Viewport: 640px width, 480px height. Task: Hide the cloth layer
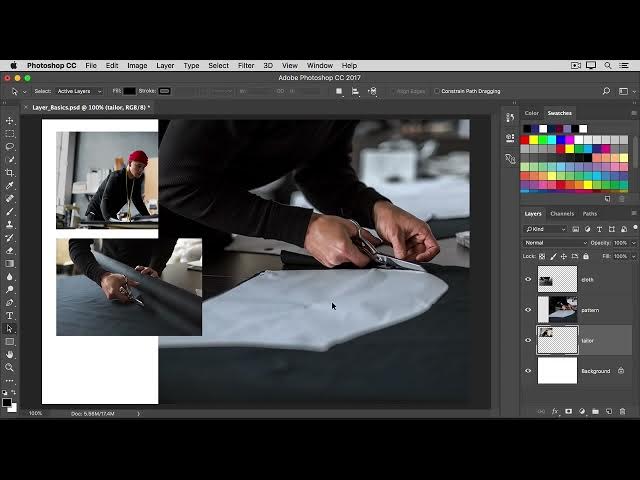pos(528,280)
